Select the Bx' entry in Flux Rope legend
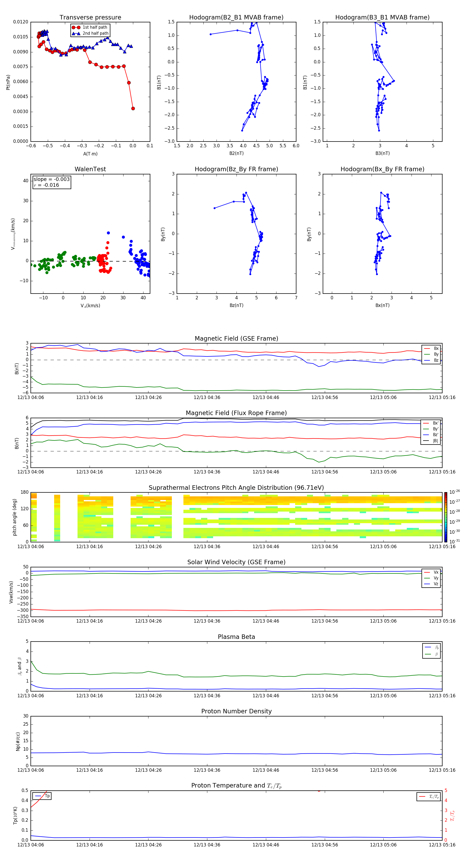 pos(431,423)
